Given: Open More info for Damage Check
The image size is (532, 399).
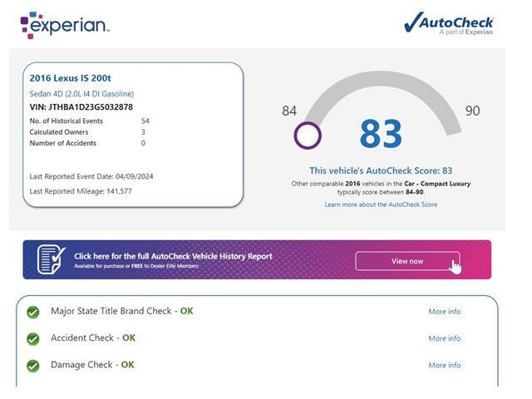Looking at the screenshot, I should pyautogui.click(x=445, y=365).
